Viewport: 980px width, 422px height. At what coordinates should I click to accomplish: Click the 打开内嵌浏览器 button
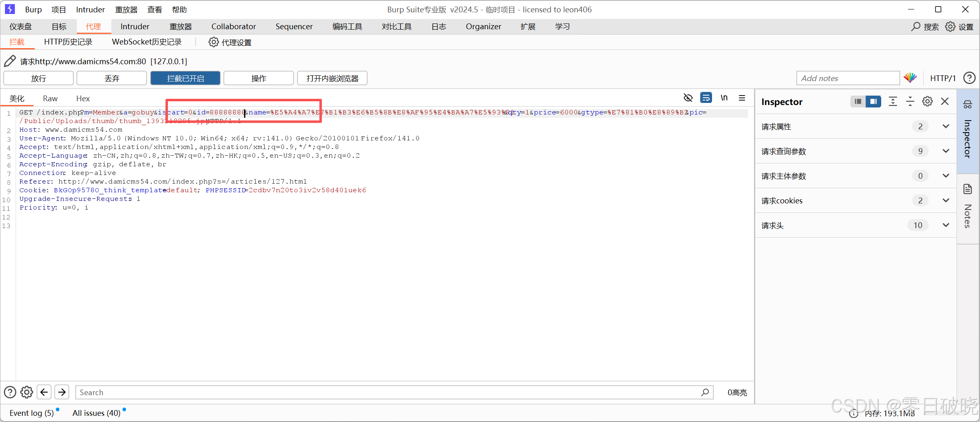tap(332, 78)
